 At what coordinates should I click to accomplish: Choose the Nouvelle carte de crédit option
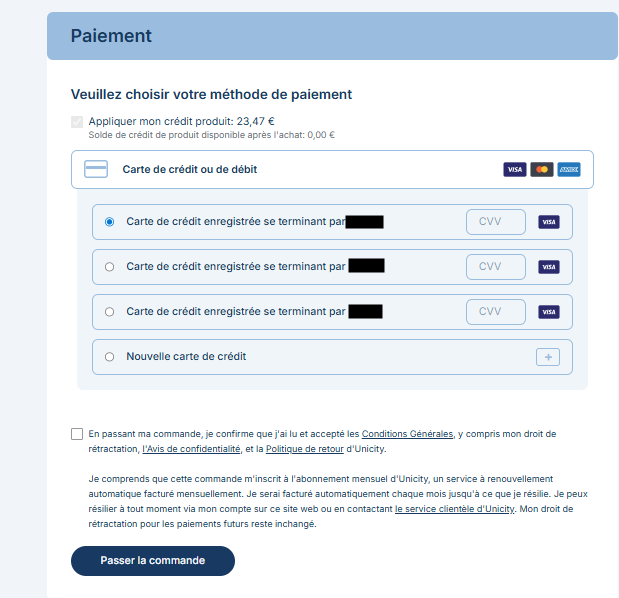point(109,357)
